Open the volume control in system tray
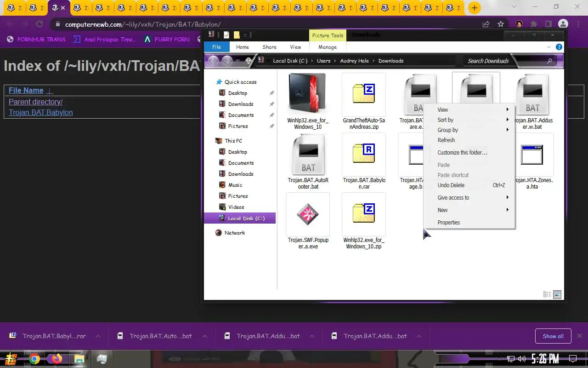This screenshot has width=588, height=368. [x=522, y=359]
